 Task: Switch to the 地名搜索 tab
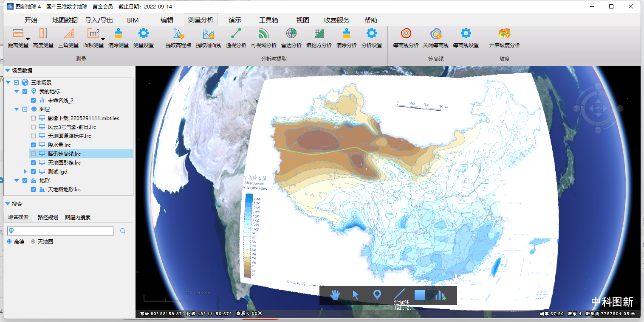[x=18, y=217]
